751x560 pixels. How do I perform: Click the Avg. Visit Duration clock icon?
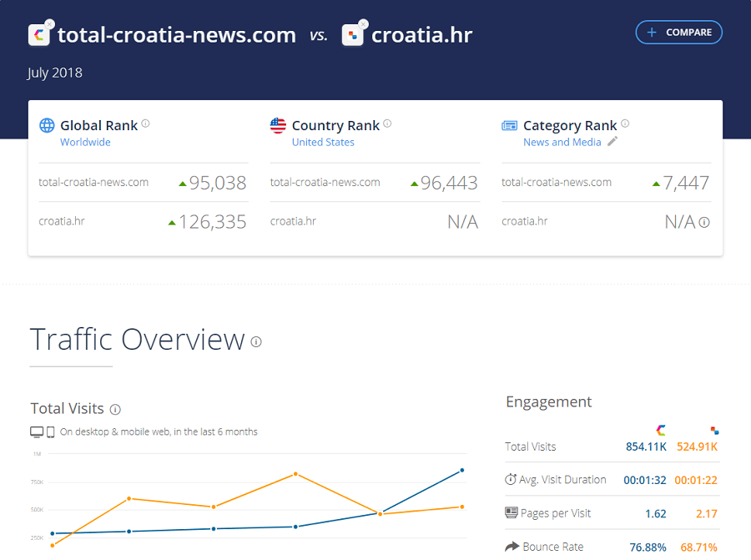tap(511, 479)
